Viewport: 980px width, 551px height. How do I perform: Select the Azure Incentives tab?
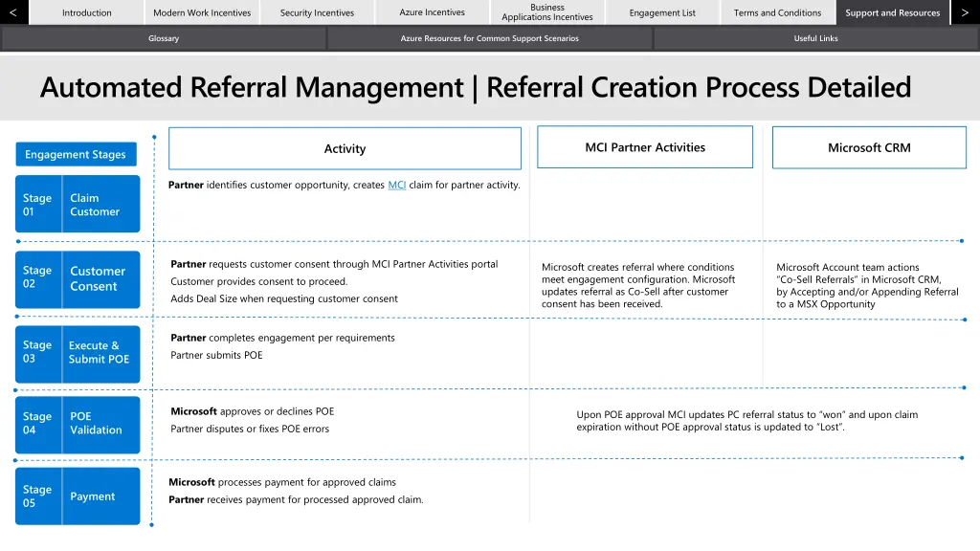[432, 12]
